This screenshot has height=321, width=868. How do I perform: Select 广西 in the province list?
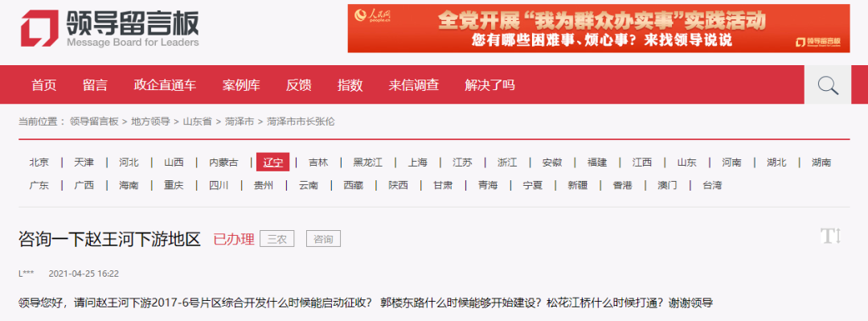click(84, 185)
